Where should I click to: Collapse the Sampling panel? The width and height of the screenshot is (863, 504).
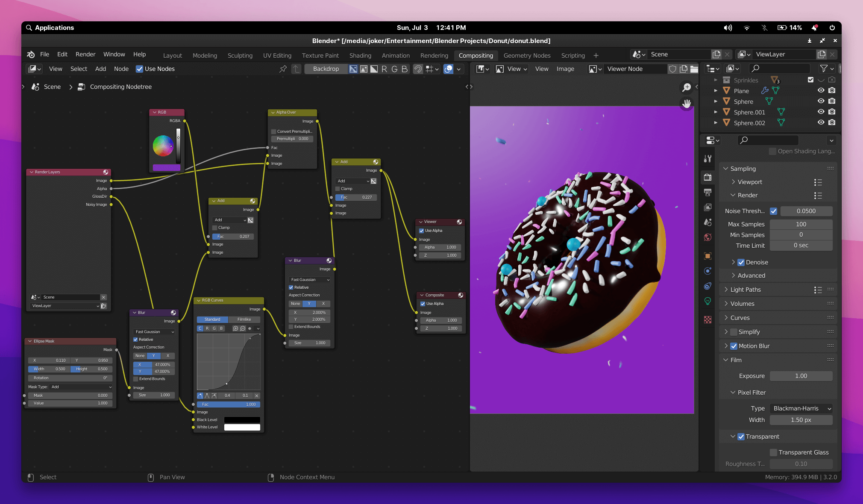tap(743, 169)
